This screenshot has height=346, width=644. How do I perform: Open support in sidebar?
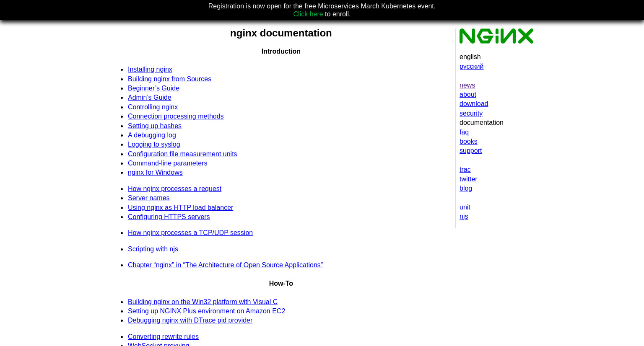coord(470,151)
